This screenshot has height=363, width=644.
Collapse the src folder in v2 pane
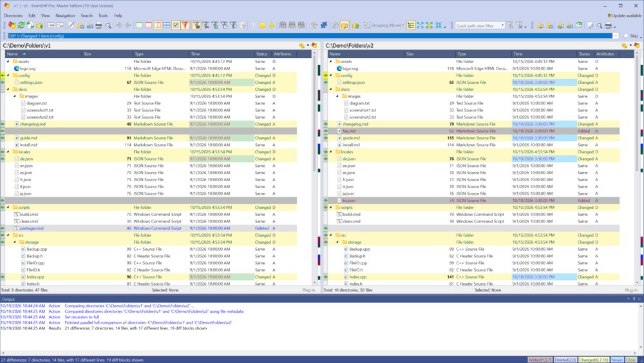coord(331,235)
